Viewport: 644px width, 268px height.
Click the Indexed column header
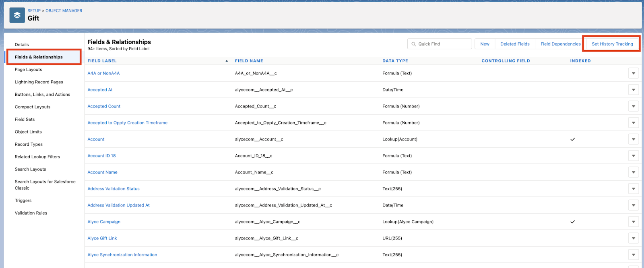coord(580,61)
